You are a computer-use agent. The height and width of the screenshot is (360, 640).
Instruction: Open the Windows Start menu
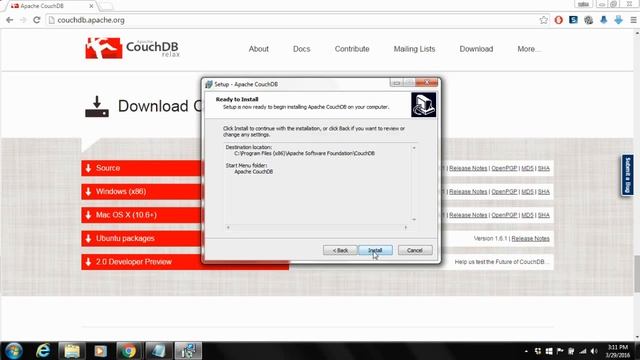(x=13, y=351)
